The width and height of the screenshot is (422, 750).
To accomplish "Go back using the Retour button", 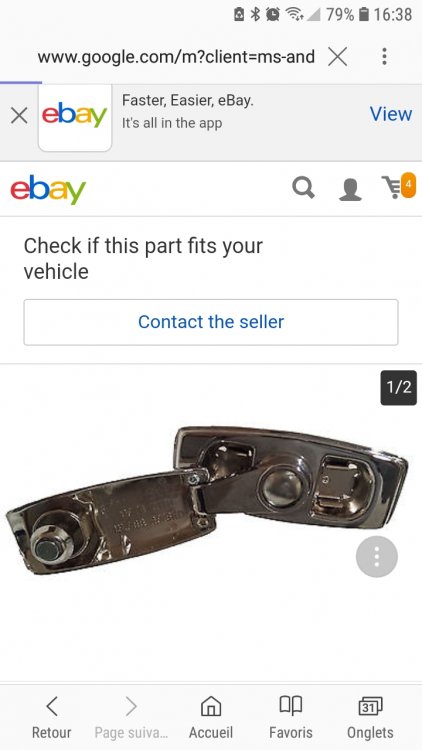I will (52, 717).
